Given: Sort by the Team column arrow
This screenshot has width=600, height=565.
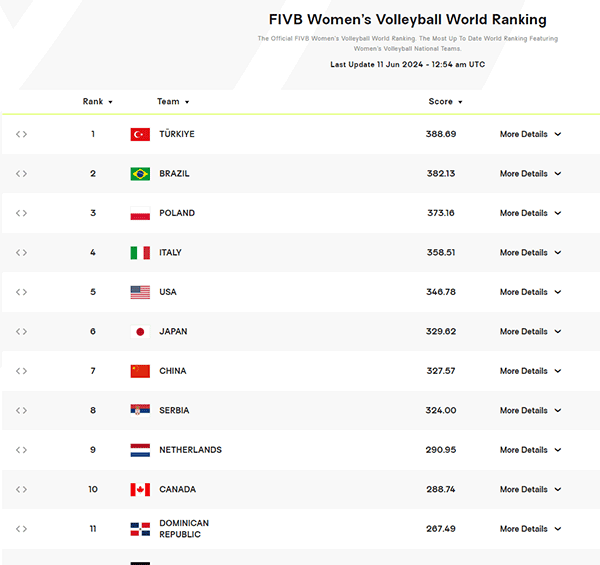Looking at the screenshot, I should point(187,102).
